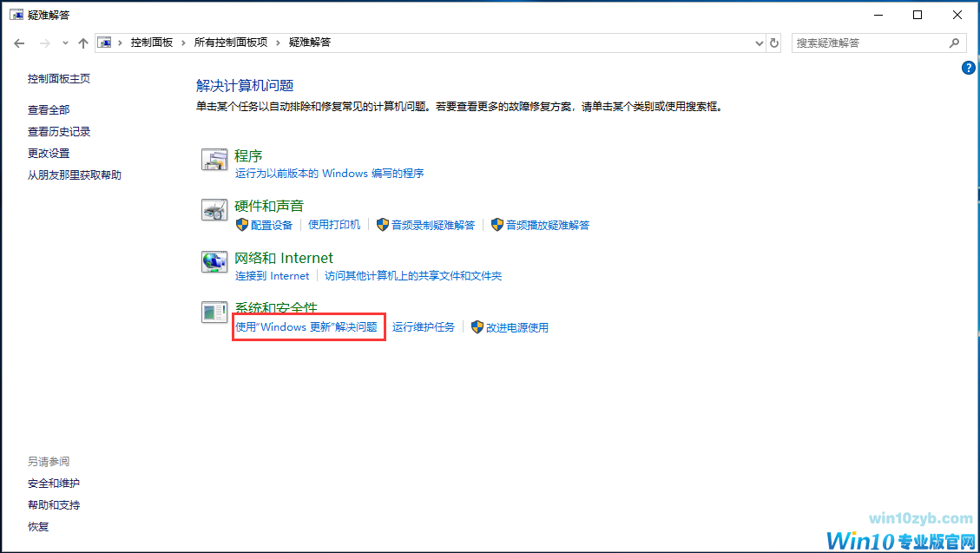Screen dimensions: 980x553
Task: Click the up arrow navigation button
Action: click(83, 42)
